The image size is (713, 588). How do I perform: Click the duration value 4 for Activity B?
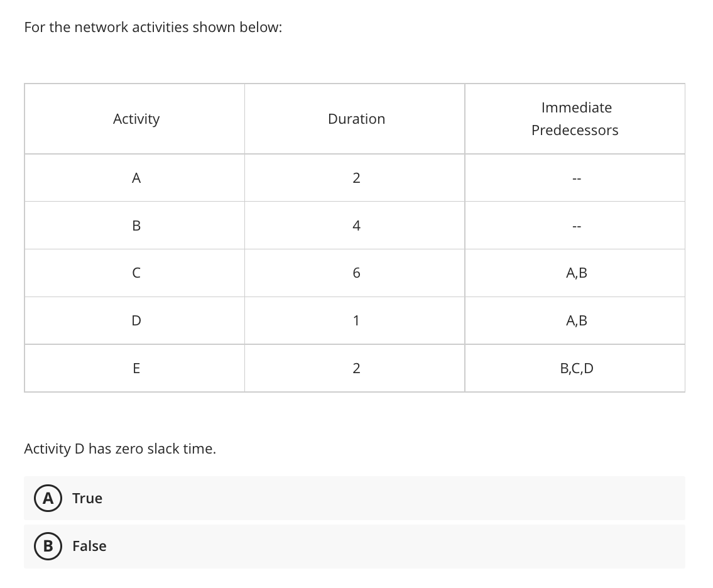tap(356, 226)
